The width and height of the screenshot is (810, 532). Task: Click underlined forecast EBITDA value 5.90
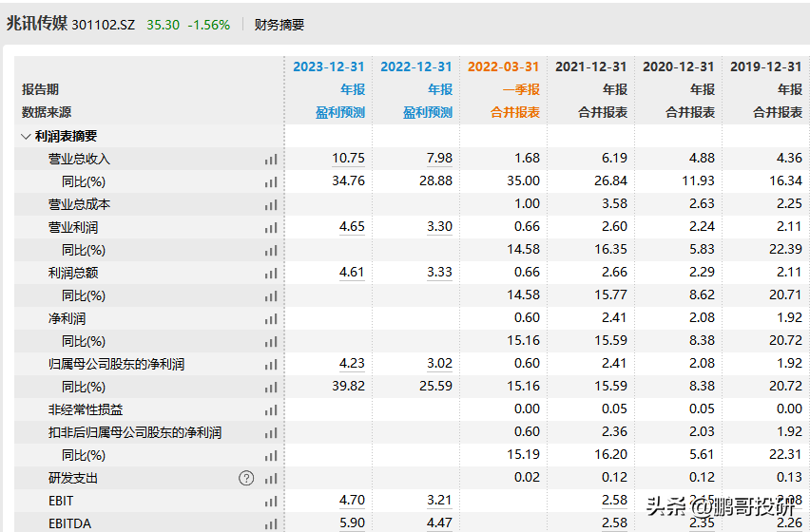pos(352,522)
